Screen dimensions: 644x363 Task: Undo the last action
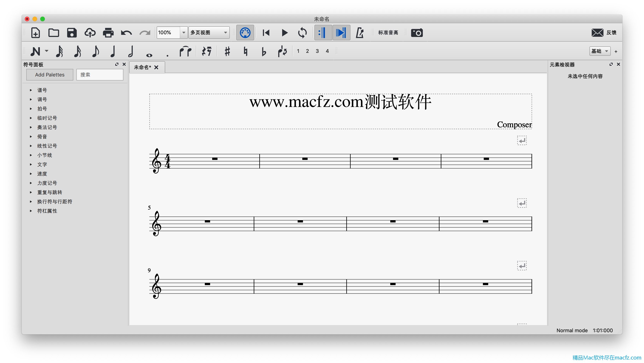(126, 33)
